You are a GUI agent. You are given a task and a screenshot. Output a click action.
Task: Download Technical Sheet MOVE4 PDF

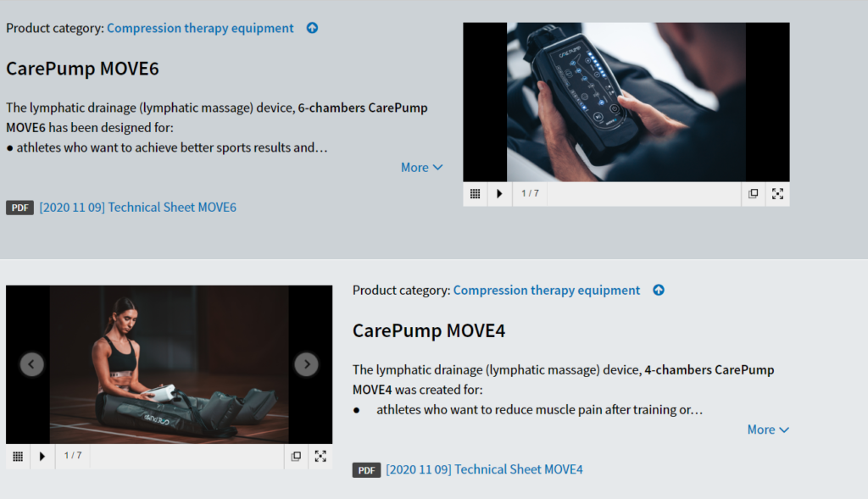click(484, 469)
